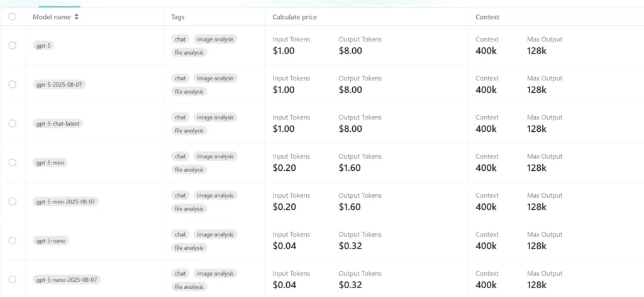Click the gpt-5-mini model name chip
Screen dimensions: 644x297
pos(50,163)
